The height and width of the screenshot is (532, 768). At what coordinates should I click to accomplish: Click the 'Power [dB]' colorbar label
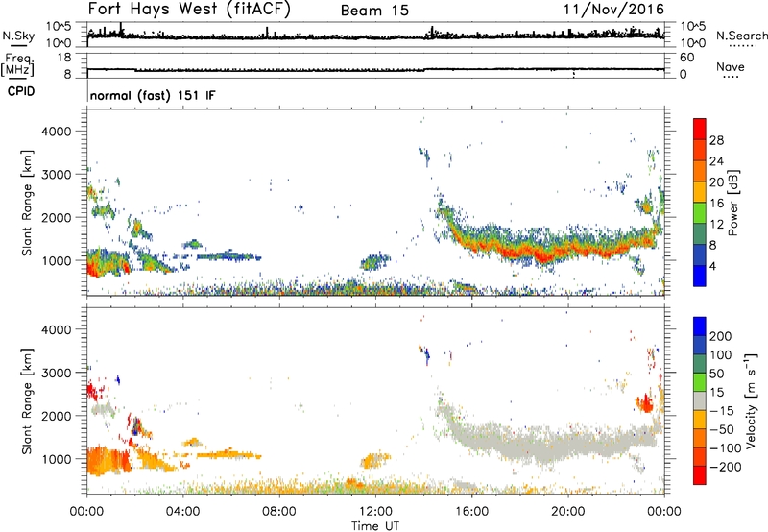[x=732, y=203]
